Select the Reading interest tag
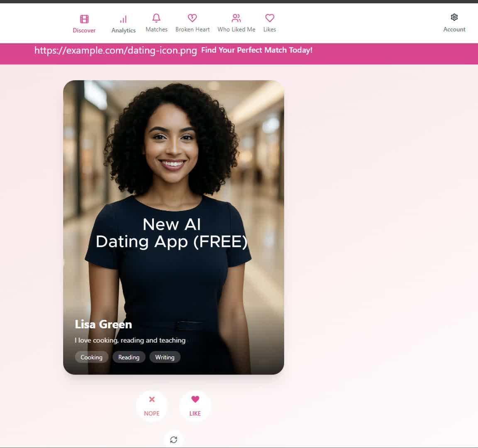 pos(129,357)
